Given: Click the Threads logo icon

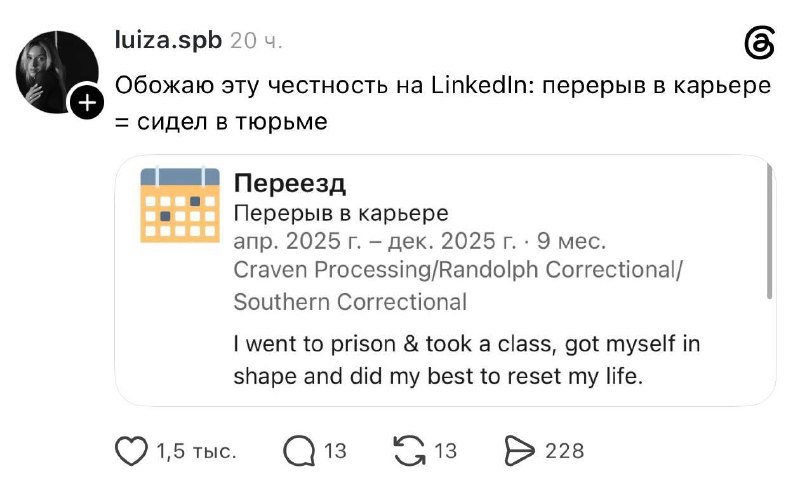Looking at the screenshot, I should coord(760,43).
